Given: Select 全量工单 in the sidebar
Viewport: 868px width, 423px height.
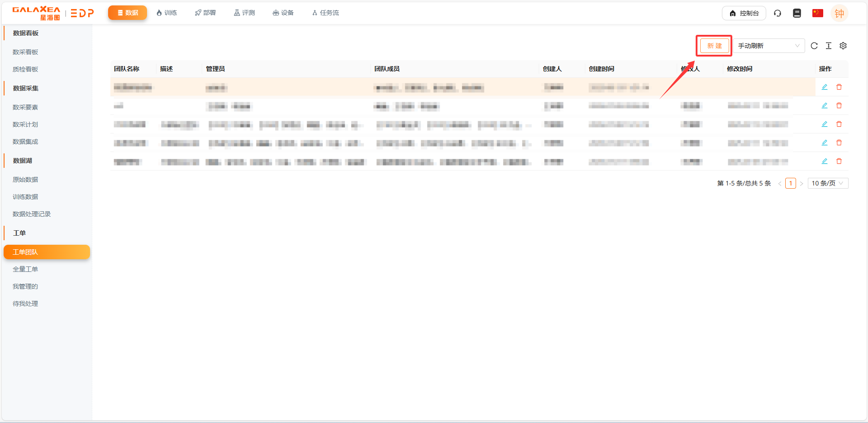Looking at the screenshot, I should point(25,269).
